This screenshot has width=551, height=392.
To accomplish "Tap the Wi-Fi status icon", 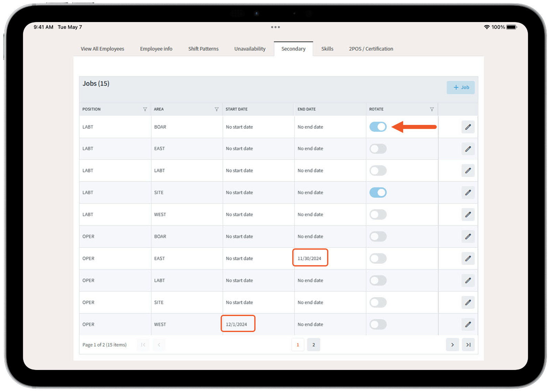I will (x=487, y=27).
